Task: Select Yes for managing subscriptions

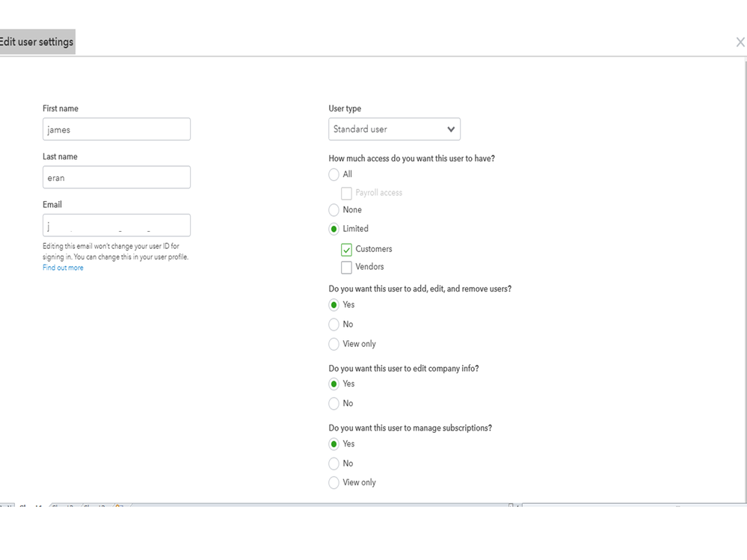Action: pos(333,443)
